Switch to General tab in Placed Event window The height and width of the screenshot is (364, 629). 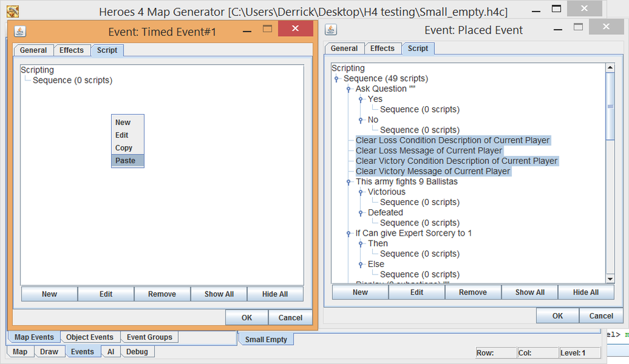344,48
